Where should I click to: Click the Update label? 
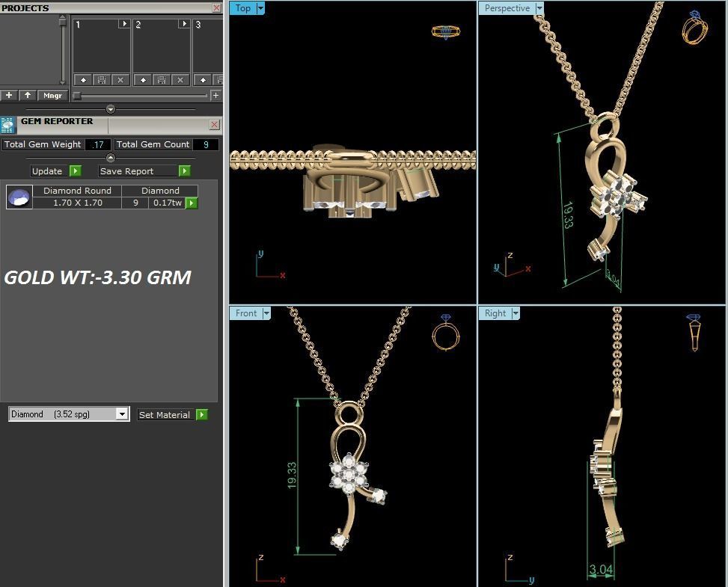click(47, 171)
